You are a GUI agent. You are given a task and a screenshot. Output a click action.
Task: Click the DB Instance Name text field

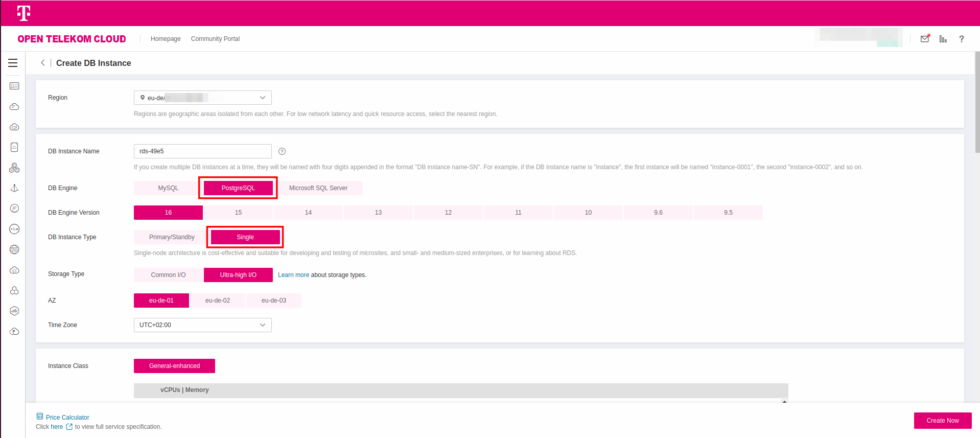point(202,151)
